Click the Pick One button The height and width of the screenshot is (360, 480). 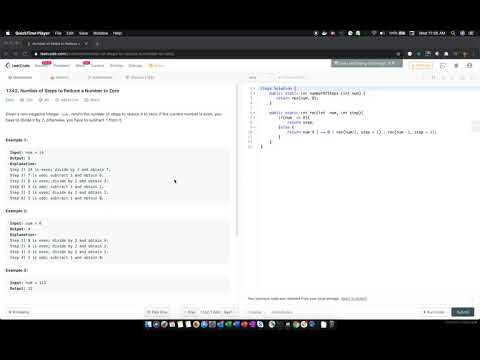[x=157, y=312]
